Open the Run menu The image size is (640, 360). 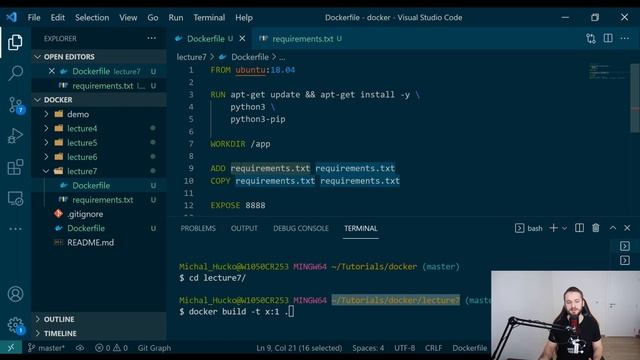click(x=176, y=18)
